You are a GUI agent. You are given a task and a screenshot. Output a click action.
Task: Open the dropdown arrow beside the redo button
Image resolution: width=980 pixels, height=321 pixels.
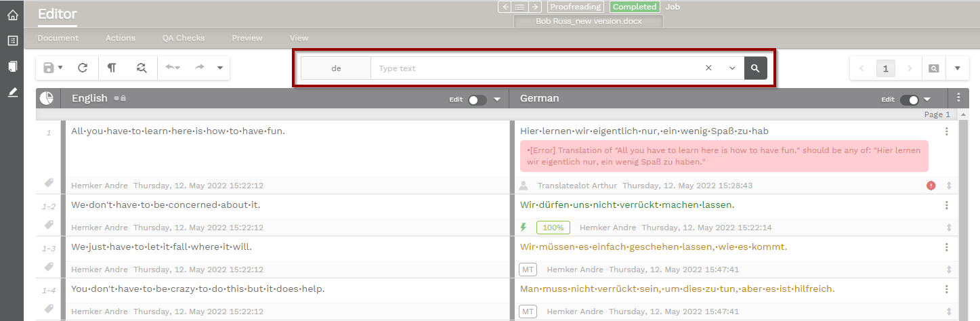tap(219, 68)
